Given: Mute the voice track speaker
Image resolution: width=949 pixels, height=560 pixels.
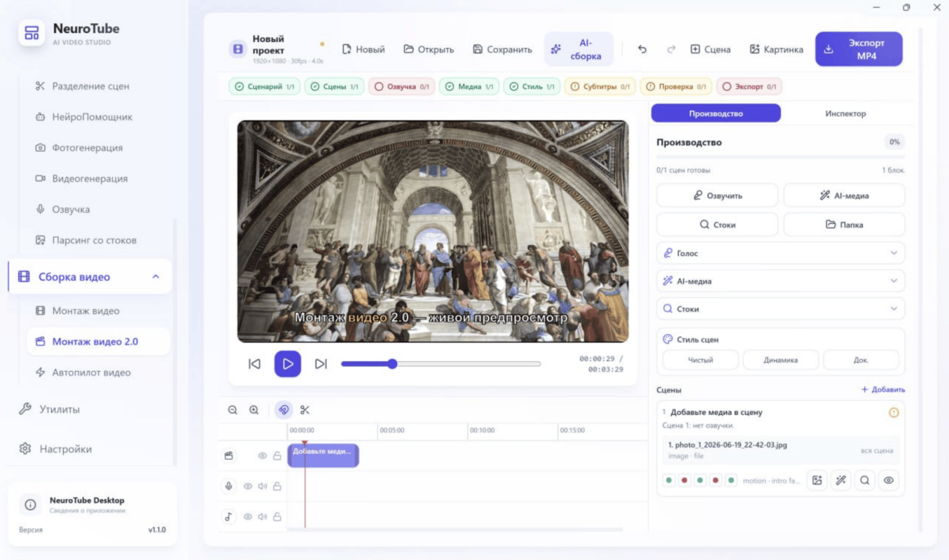Looking at the screenshot, I should click(x=263, y=486).
